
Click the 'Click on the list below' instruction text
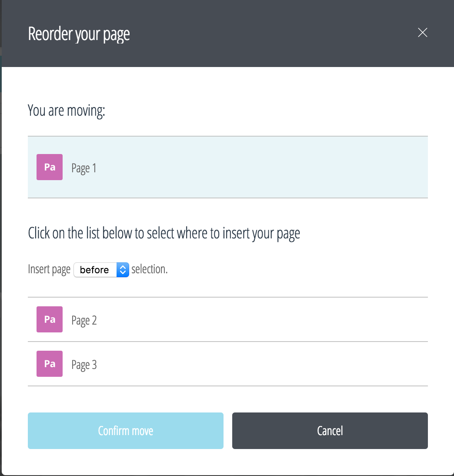pos(164,234)
